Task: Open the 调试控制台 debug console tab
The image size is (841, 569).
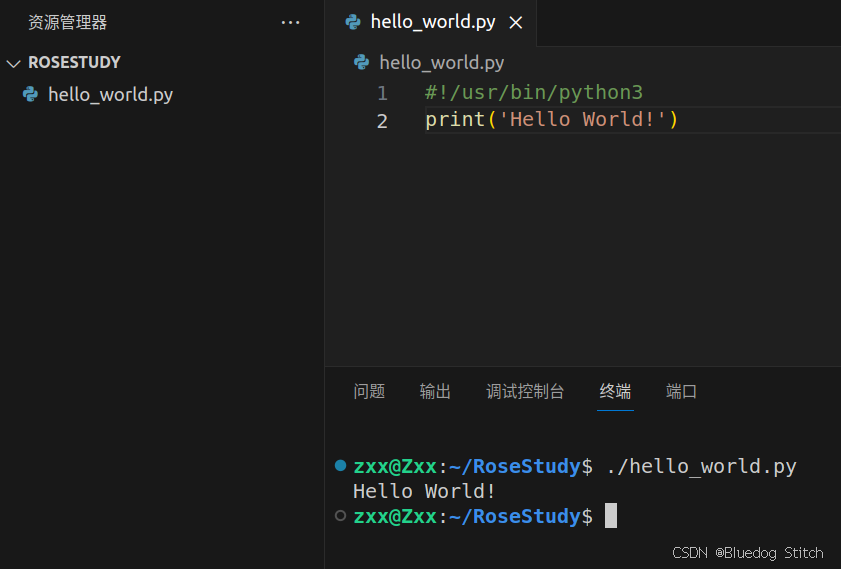Action: [x=525, y=391]
